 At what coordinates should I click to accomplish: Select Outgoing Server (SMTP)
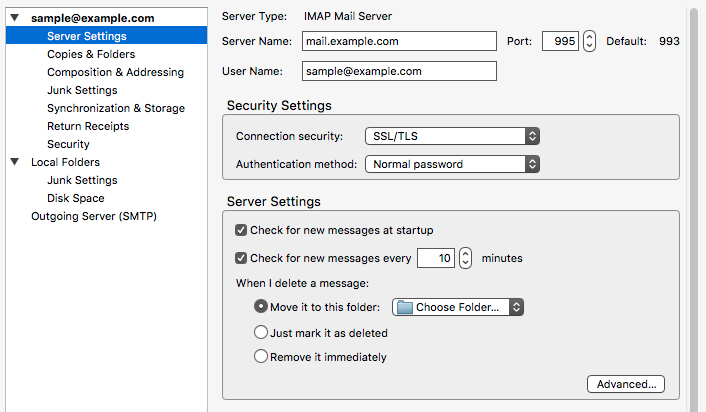pos(94,216)
